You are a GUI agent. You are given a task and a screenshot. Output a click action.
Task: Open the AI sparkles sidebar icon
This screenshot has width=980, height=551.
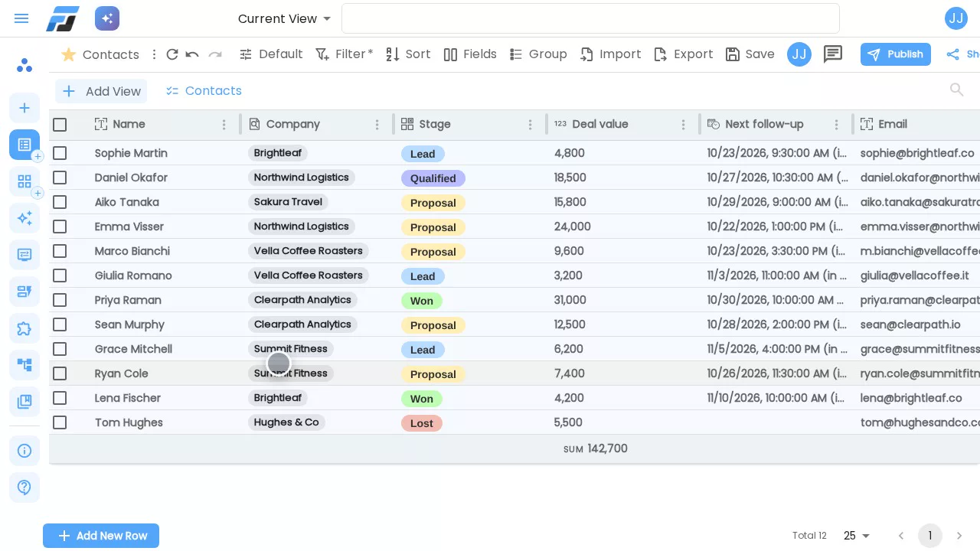coord(24,218)
